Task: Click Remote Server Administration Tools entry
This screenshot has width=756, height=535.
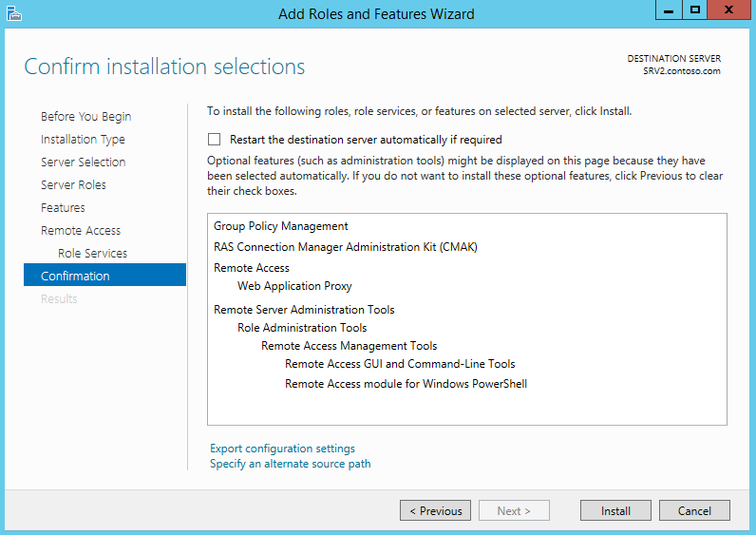Action: coord(304,310)
